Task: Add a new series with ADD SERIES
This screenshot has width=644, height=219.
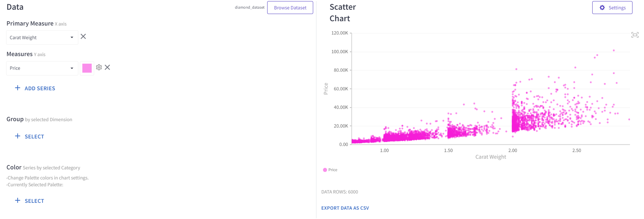Action: (35, 88)
